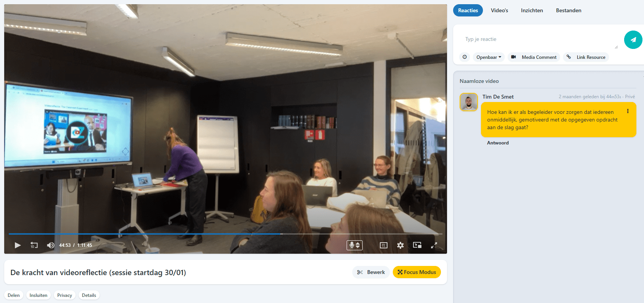Image resolution: width=644 pixels, height=303 pixels.
Task: Rewind the video 10 seconds
Action: click(34, 245)
